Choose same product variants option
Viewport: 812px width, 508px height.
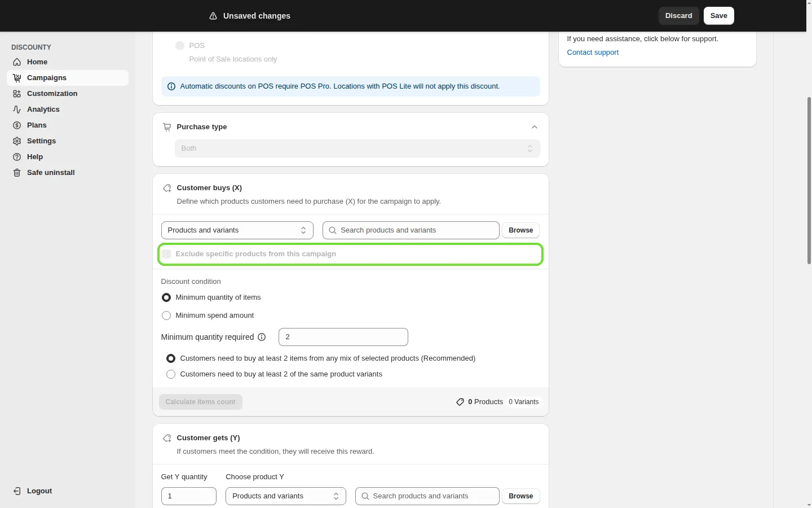[x=171, y=374]
